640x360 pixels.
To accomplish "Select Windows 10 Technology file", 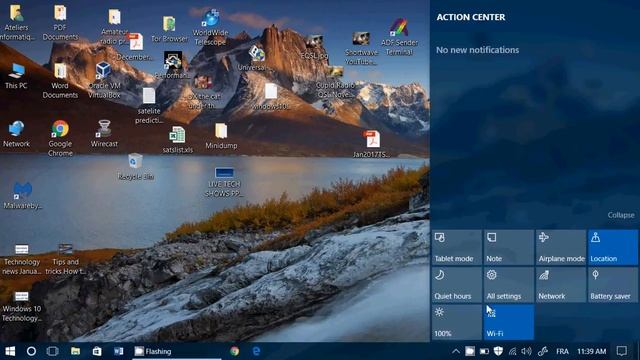I will (x=21, y=307).
